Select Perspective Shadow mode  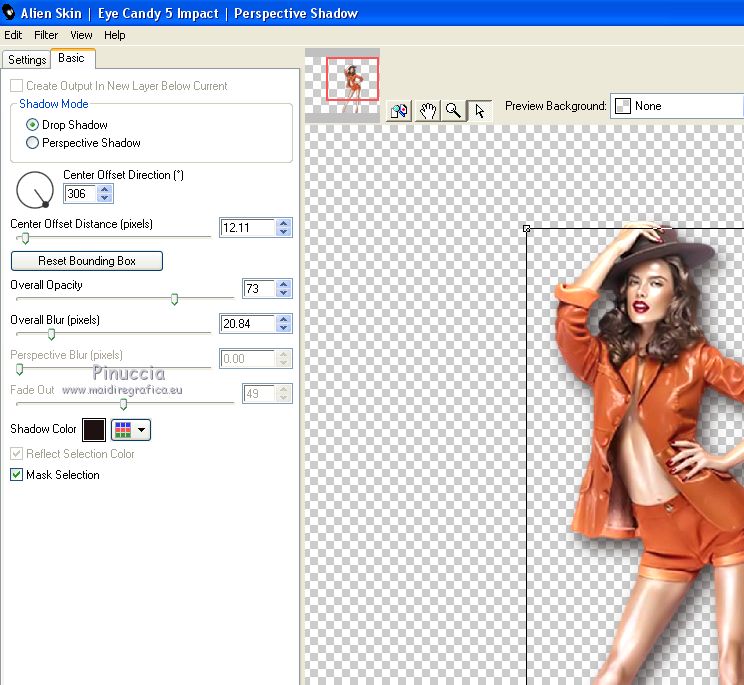33,143
